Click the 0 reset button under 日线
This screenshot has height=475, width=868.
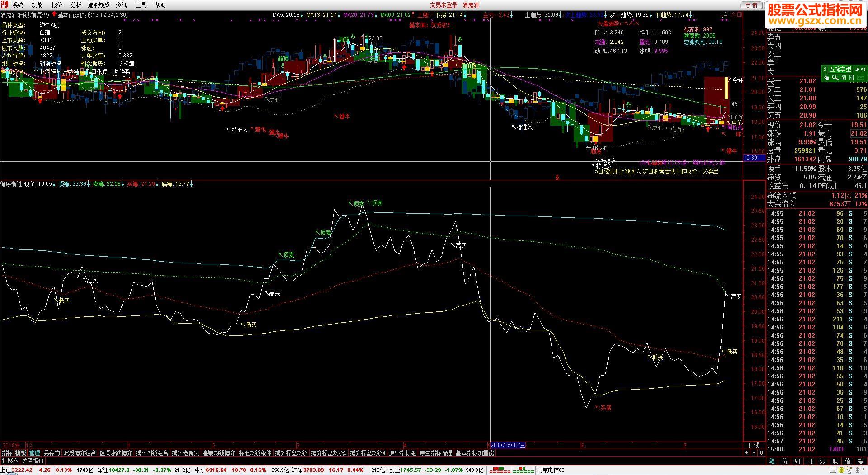coord(761,453)
